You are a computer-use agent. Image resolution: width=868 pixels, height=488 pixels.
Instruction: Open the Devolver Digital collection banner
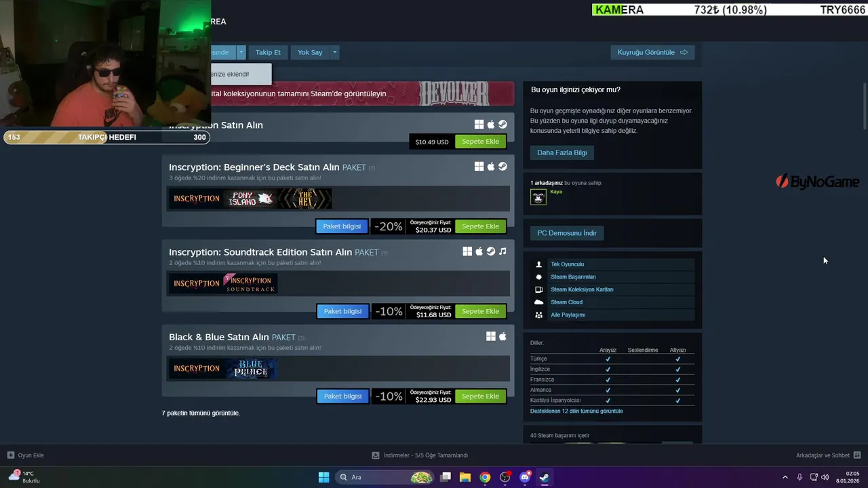362,94
